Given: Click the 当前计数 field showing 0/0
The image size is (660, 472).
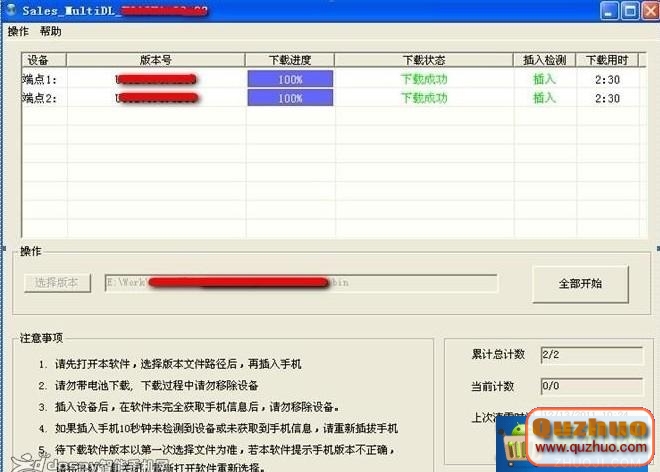Looking at the screenshot, I should coord(592,386).
